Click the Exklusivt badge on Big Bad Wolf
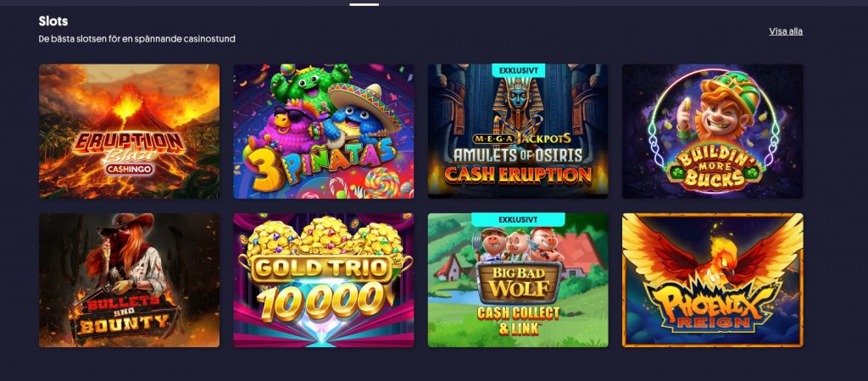 click(x=518, y=219)
